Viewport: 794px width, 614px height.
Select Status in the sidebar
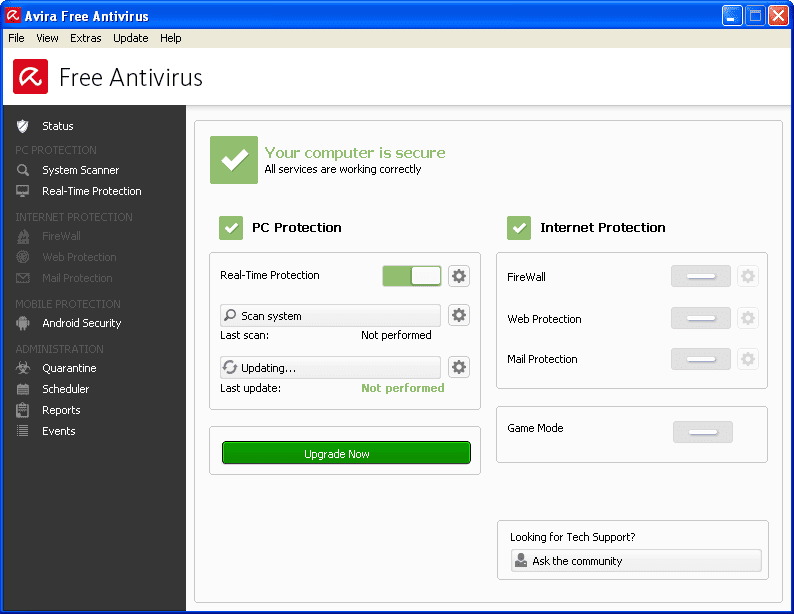[x=58, y=126]
